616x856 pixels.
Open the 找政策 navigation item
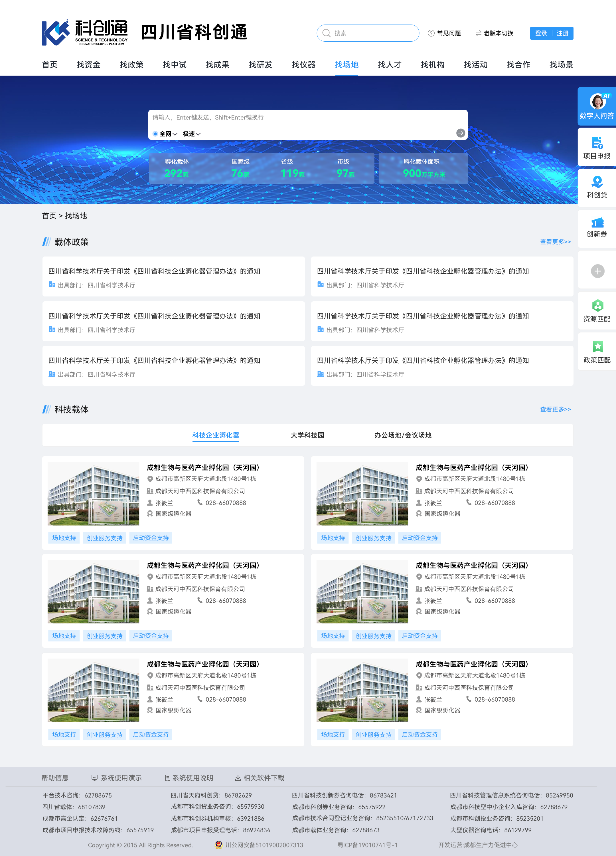click(x=132, y=64)
